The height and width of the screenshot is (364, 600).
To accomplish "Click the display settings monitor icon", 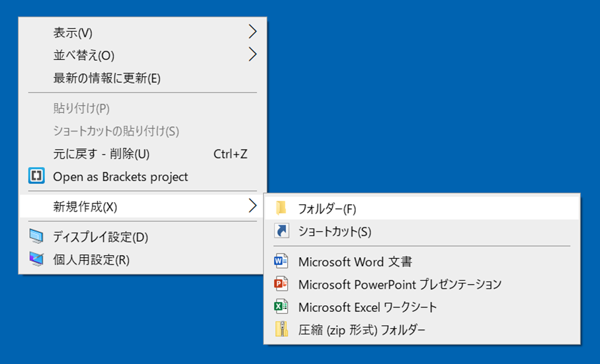I will 36,237.
